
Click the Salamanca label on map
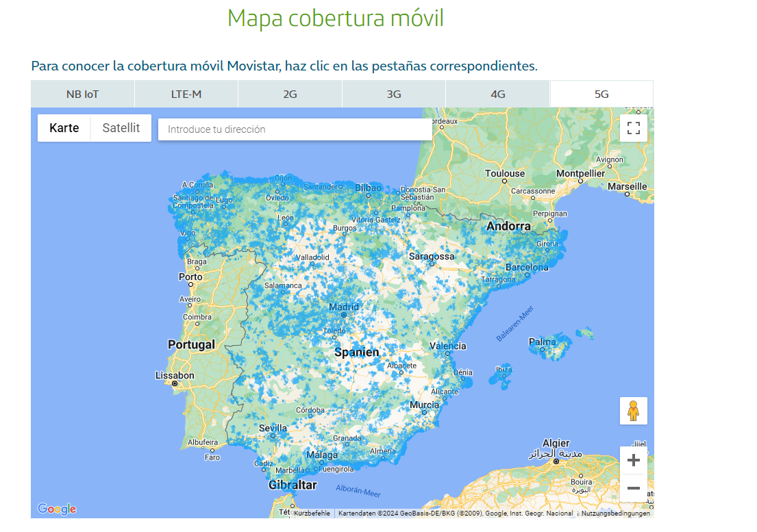click(283, 286)
